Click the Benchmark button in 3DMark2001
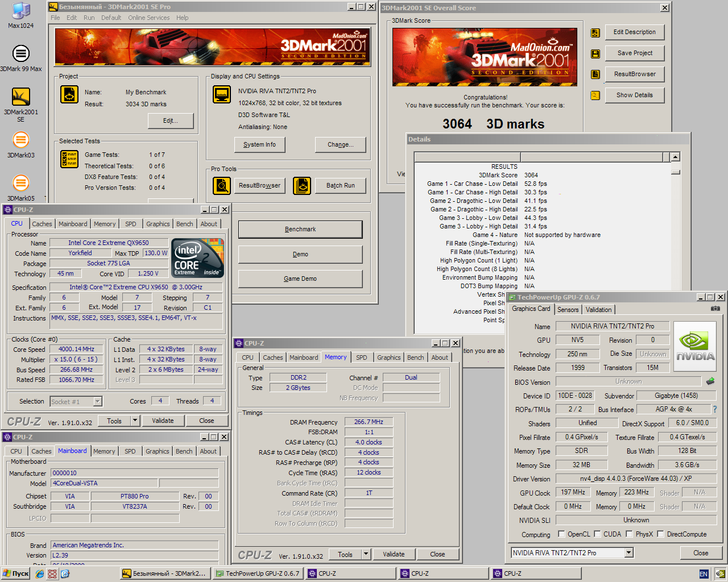Viewport: 728px width, 582px height. (300, 229)
